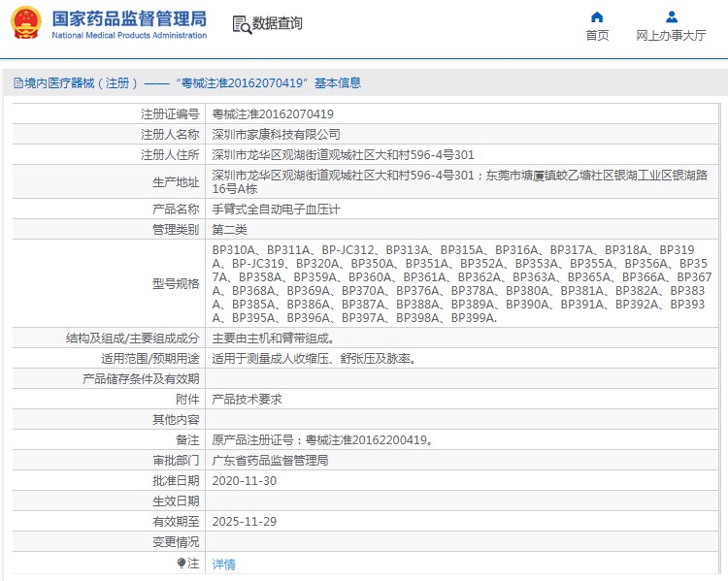Click 广东省药品监督管理局 approval department
Viewport: 728px width, 581px height.
[x=270, y=461]
